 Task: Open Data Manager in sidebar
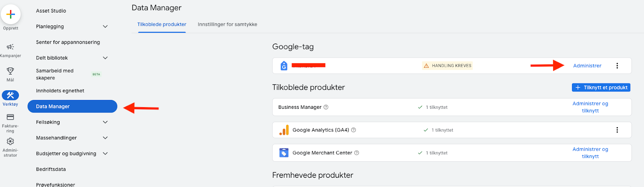coord(72,106)
